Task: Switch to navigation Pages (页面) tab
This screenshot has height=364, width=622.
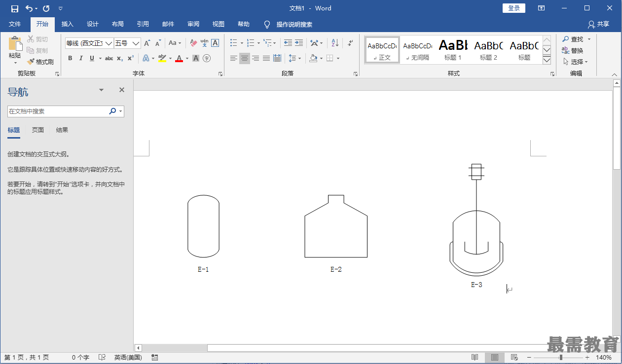Action: point(38,130)
